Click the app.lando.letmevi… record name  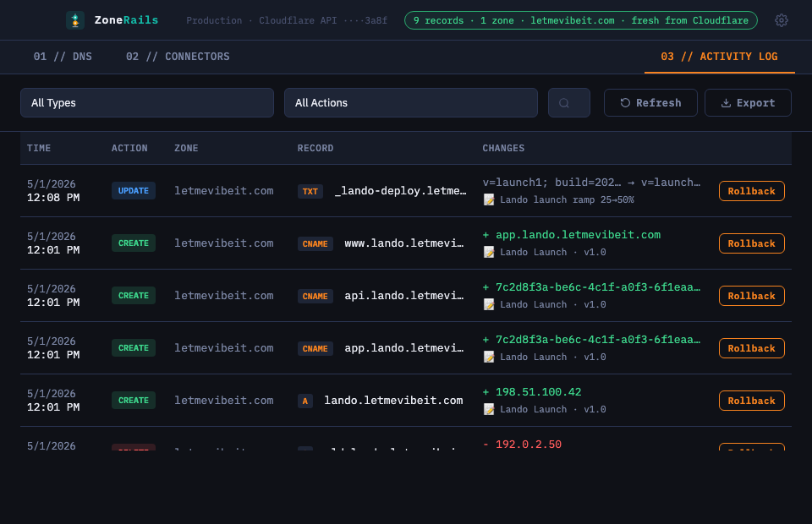404,348
